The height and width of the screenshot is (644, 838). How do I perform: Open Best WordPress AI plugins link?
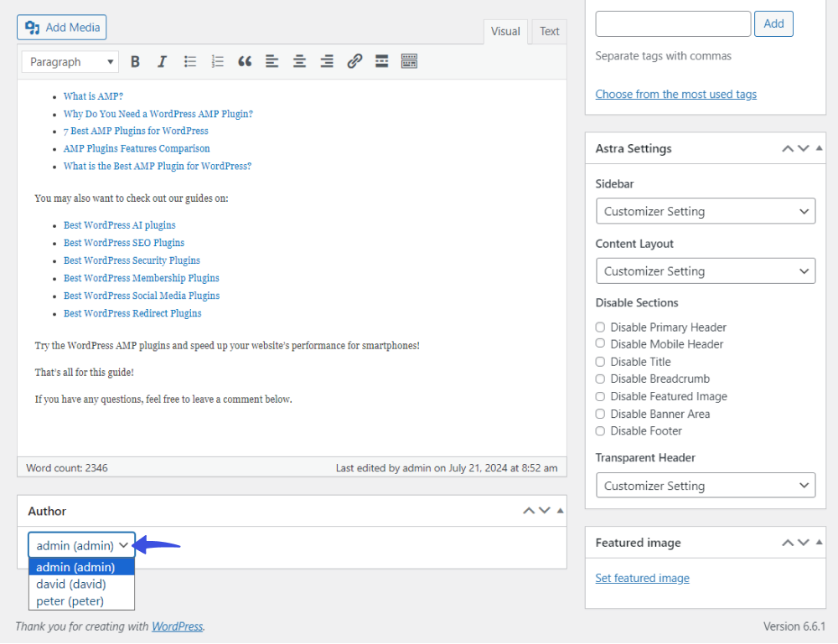120,224
